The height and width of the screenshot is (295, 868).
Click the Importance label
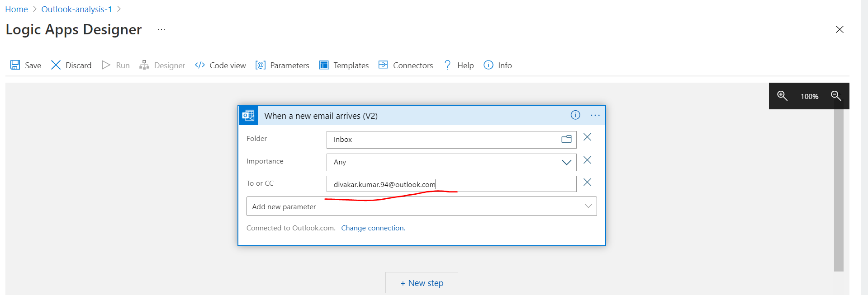265,161
